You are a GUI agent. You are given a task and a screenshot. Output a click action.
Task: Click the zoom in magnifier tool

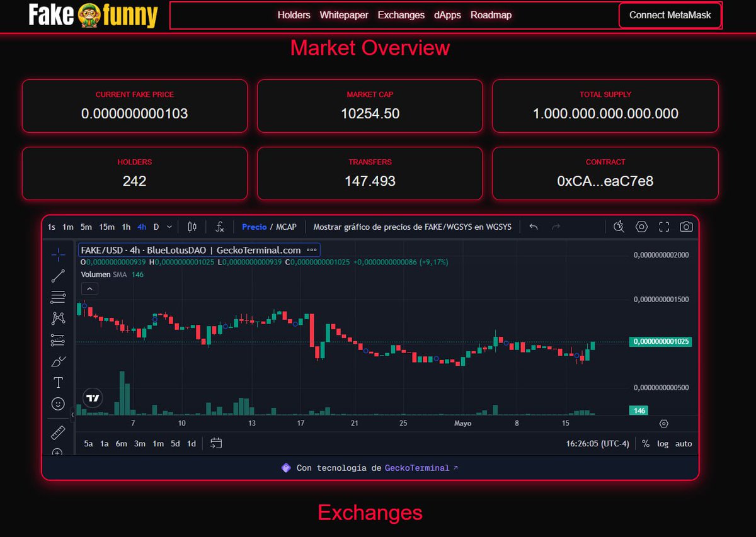(58, 453)
